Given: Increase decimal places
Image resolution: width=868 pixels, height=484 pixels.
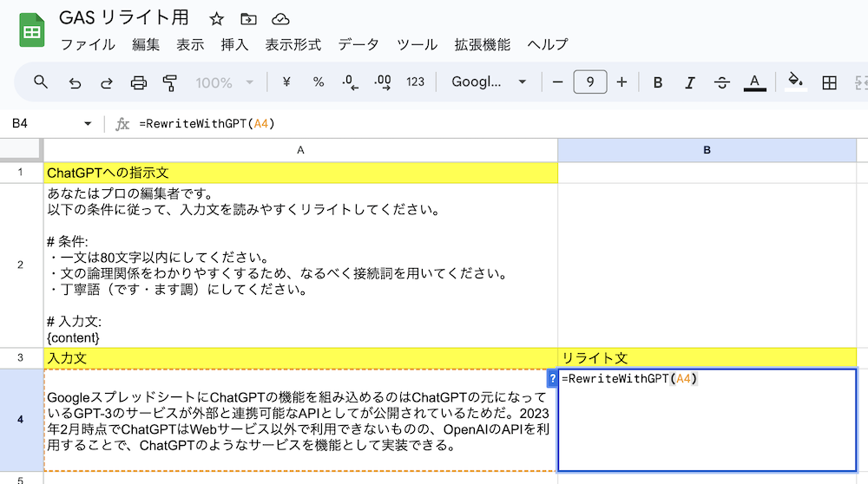Looking at the screenshot, I should click(x=383, y=82).
